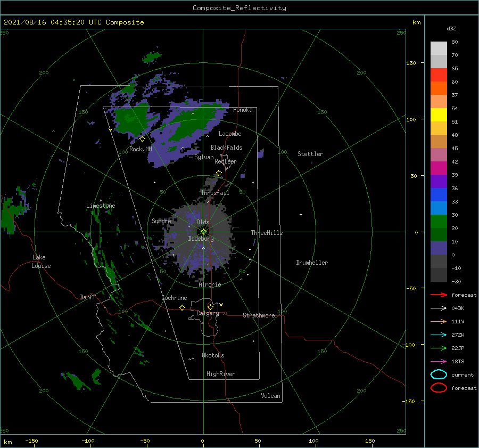This screenshot has width=479, height=448.
Task: Click the Airdrie town label
Action: point(210,284)
